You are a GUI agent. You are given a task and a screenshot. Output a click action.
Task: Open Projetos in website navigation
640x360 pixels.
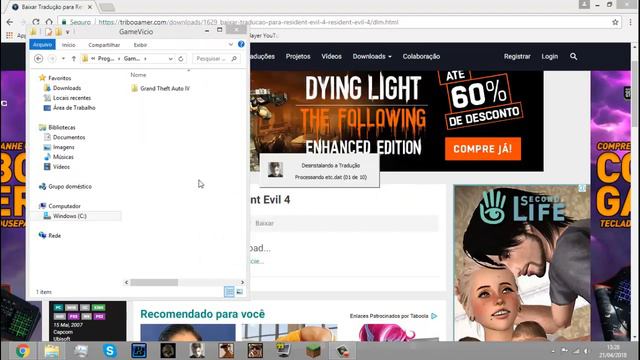click(x=298, y=56)
